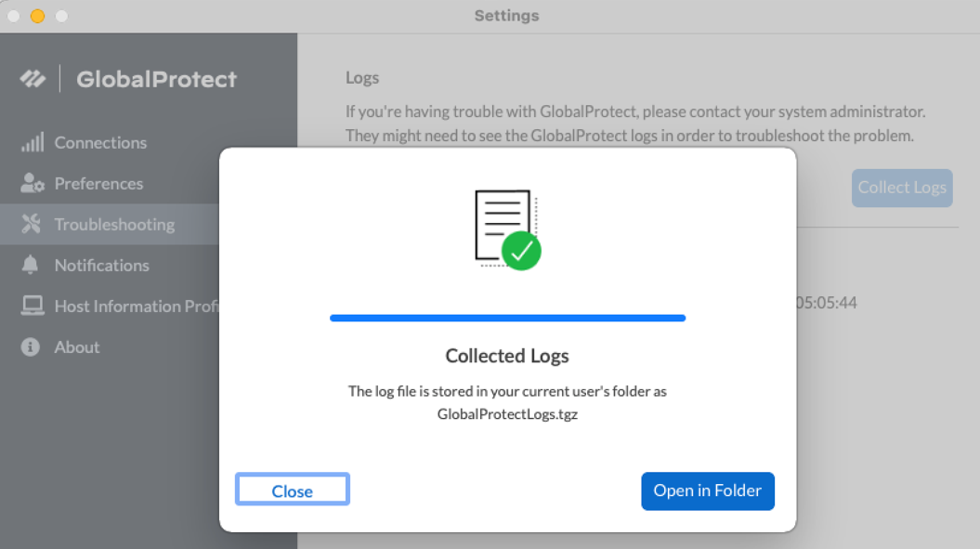Close the Collected Logs dialog
This screenshot has height=549, width=980.
coord(293,490)
